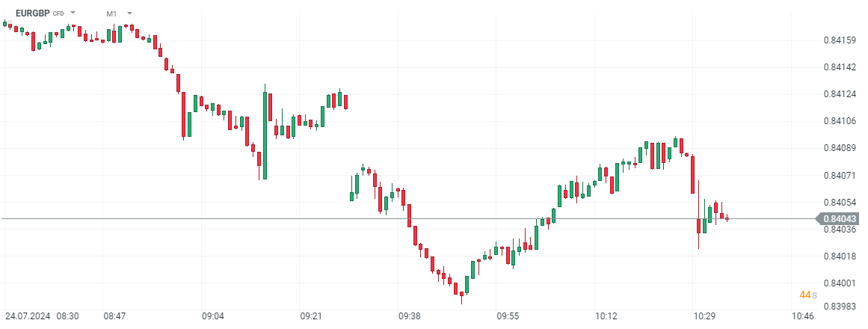Click the 24.07.2024 08:30 date label
The image size is (868, 329).
(42, 317)
